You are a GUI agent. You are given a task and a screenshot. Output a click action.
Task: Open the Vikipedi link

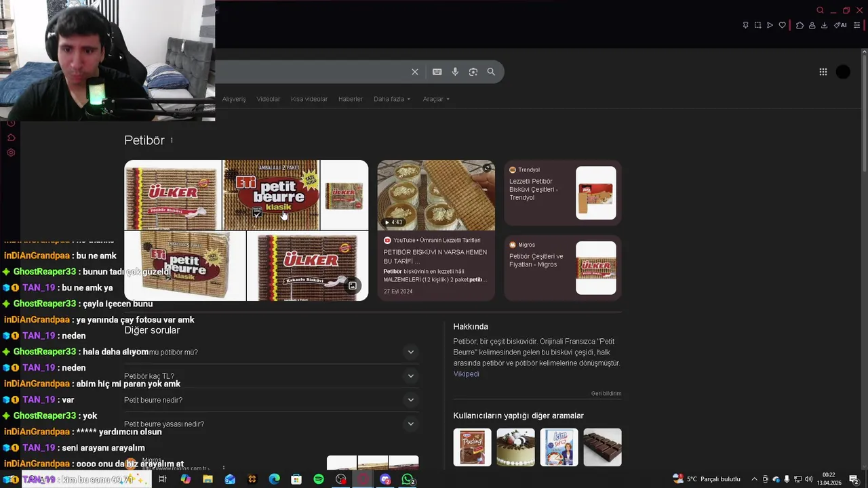click(x=466, y=374)
